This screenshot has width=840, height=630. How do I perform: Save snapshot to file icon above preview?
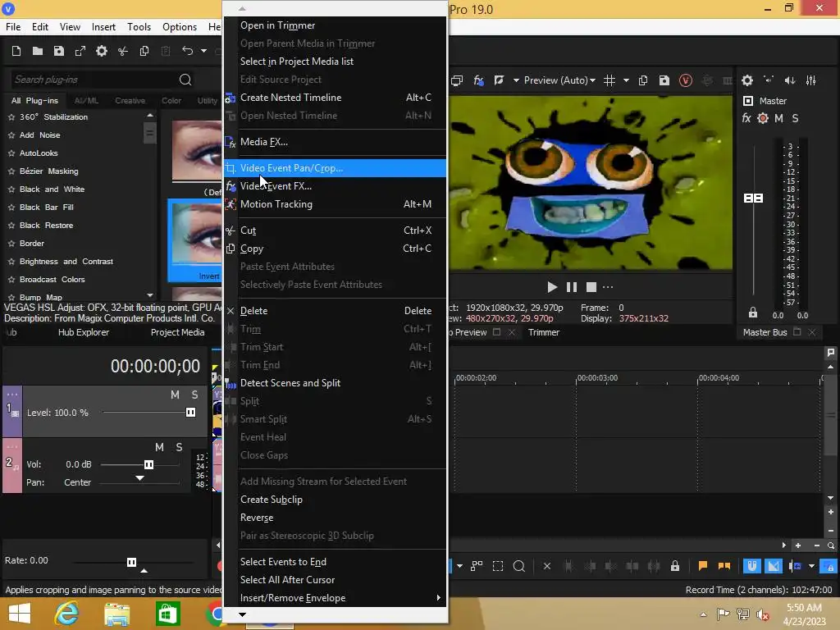pyautogui.click(x=664, y=80)
